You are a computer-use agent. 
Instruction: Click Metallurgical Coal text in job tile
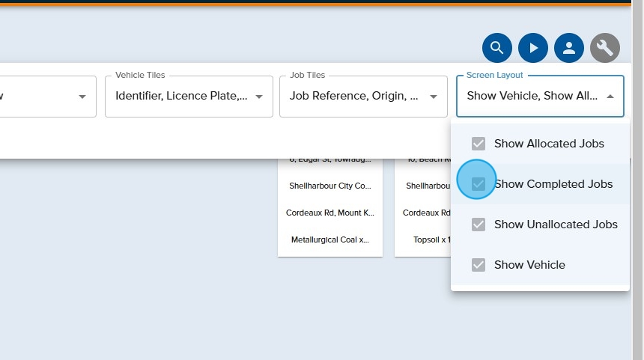(330, 240)
